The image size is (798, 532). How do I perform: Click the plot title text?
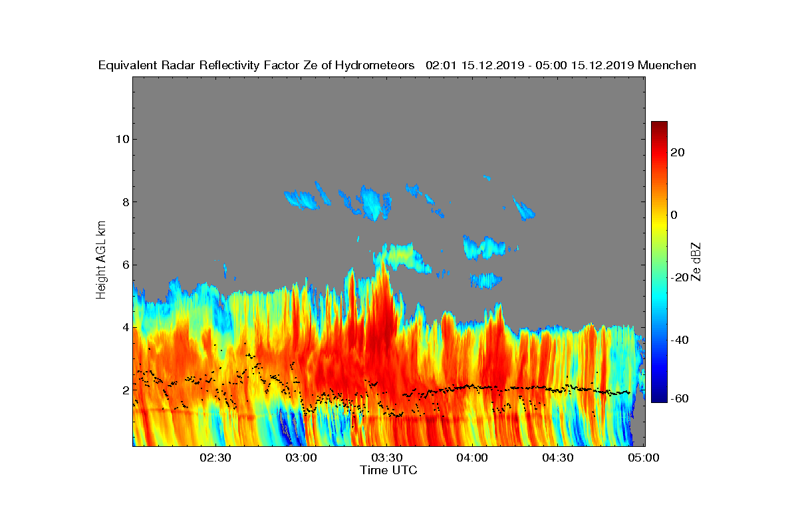(x=397, y=65)
